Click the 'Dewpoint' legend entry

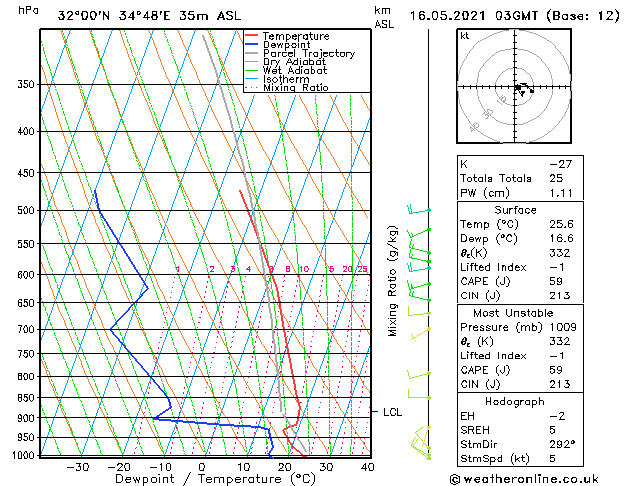287,45
